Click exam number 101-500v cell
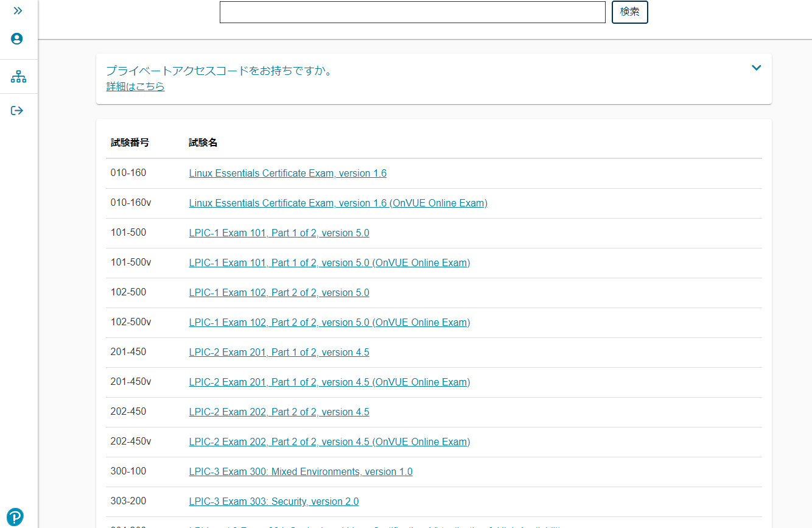The width and height of the screenshot is (812, 528). point(131,262)
